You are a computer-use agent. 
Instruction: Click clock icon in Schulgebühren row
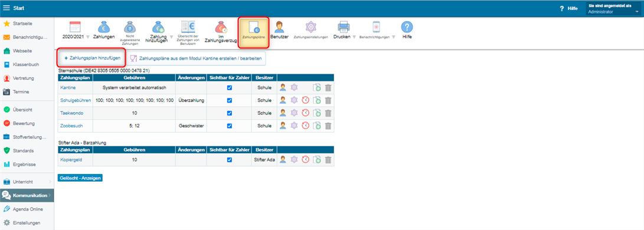click(305, 100)
